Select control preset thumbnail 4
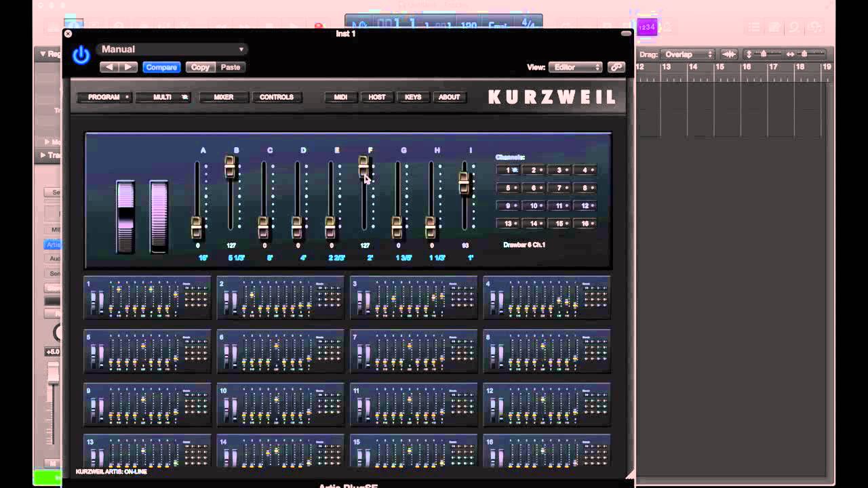 tap(547, 298)
